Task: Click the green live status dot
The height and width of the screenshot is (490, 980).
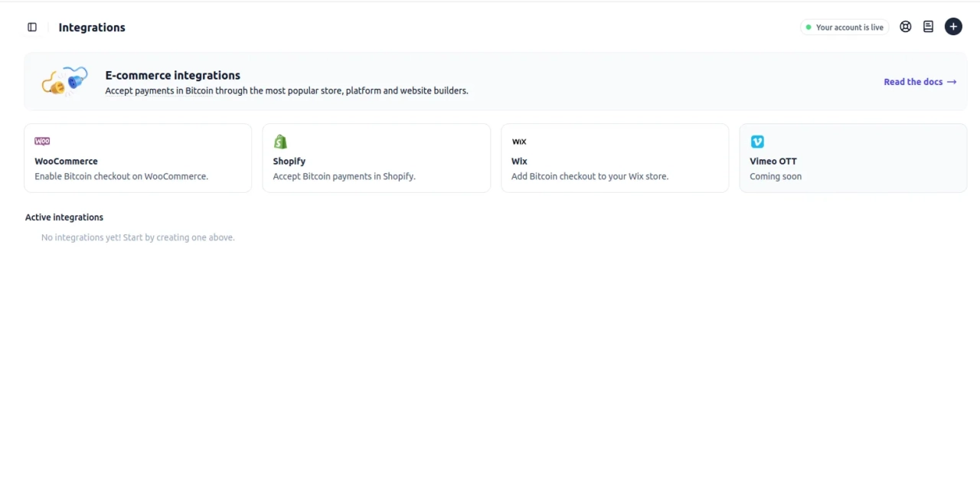Action: pyautogui.click(x=810, y=27)
